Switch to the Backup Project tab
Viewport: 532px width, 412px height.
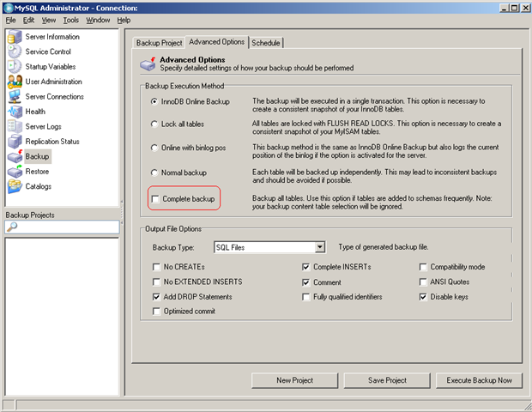[x=159, y=43]
